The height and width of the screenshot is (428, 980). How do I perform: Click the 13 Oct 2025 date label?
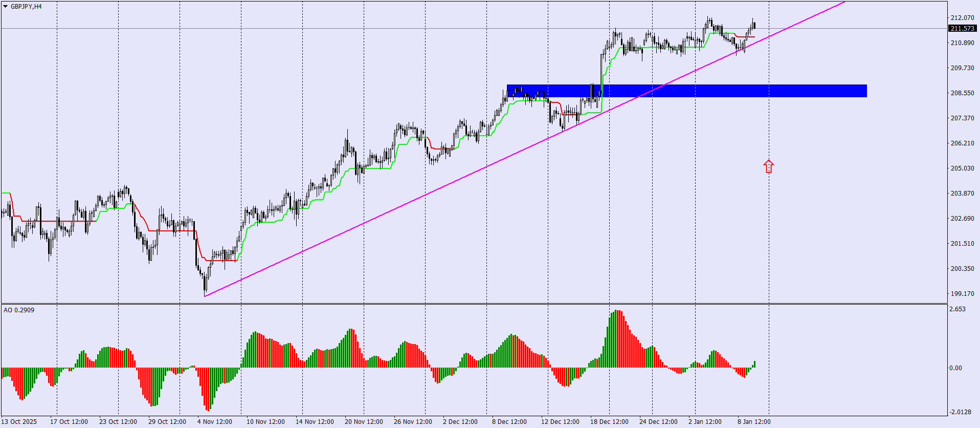pyautogui.click(x=19, y=422)
